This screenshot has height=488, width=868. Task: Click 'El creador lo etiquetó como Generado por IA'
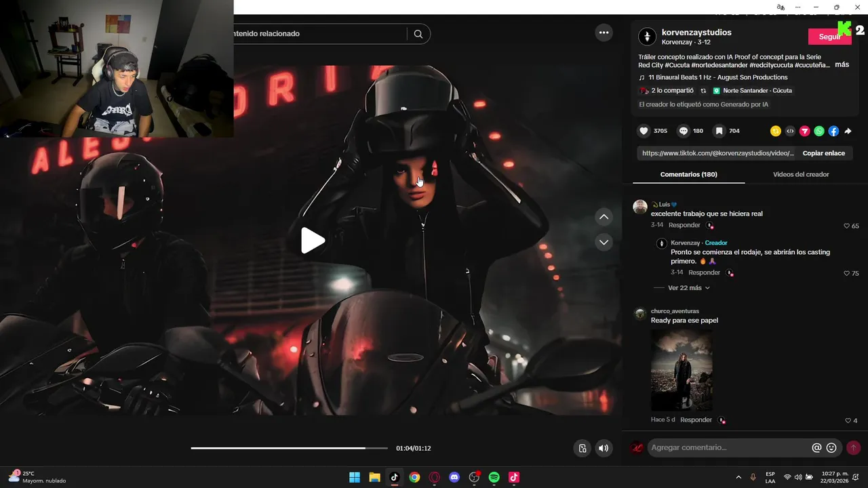[703, 104]
